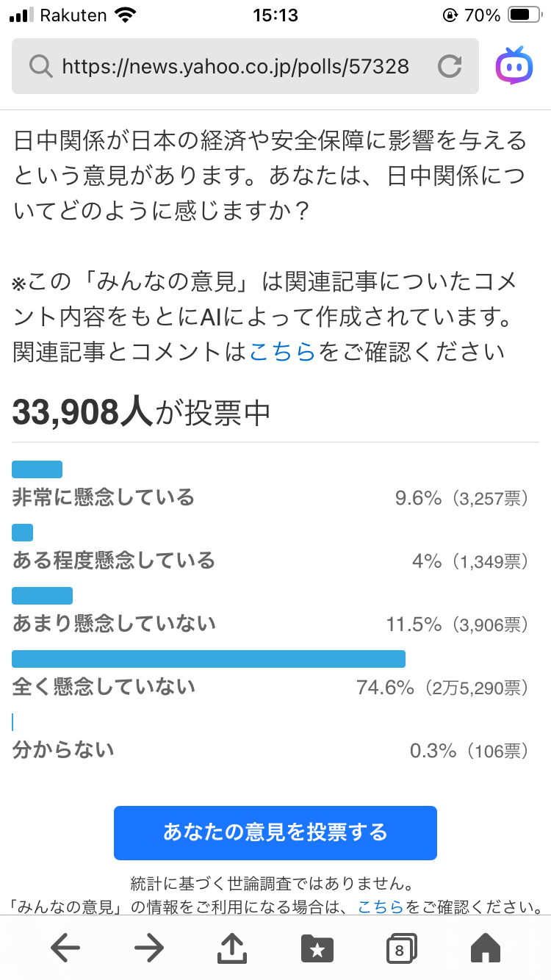Select the 分からない option
Viewport: 551px width, 980px height.
(x=63, y=750)
